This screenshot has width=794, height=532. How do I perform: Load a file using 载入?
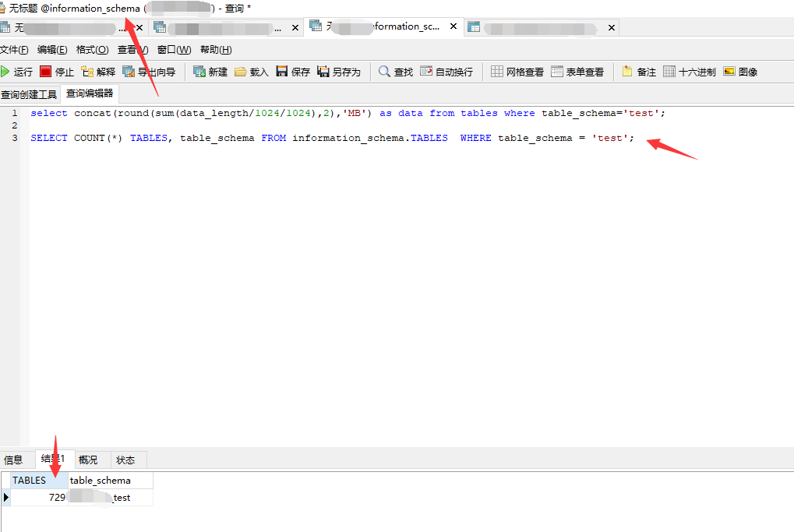(252, 72)
